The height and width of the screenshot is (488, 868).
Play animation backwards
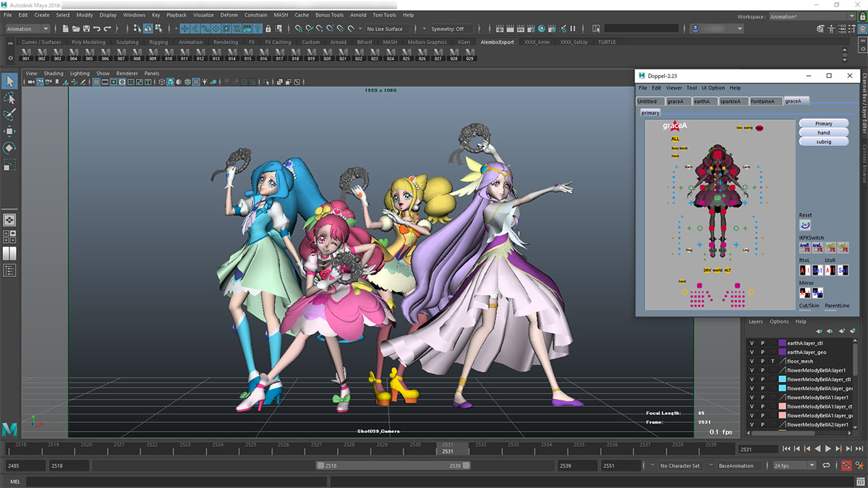[818, 449]
